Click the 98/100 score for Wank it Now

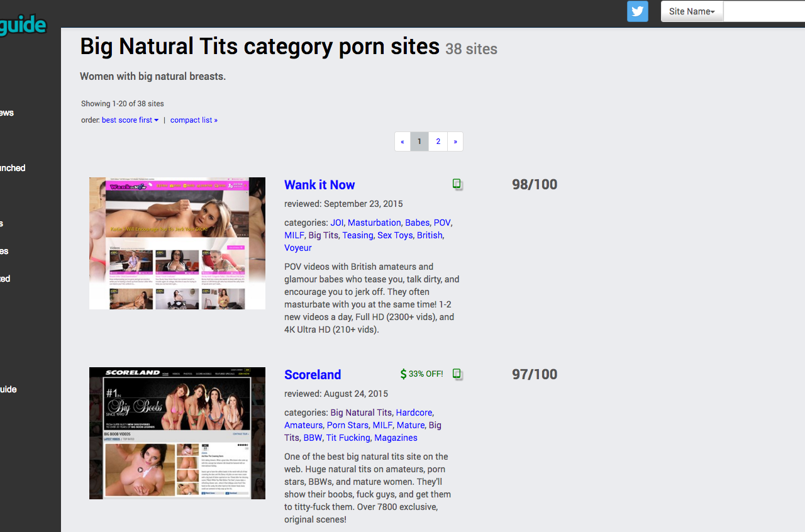click(x=535, y=184)
